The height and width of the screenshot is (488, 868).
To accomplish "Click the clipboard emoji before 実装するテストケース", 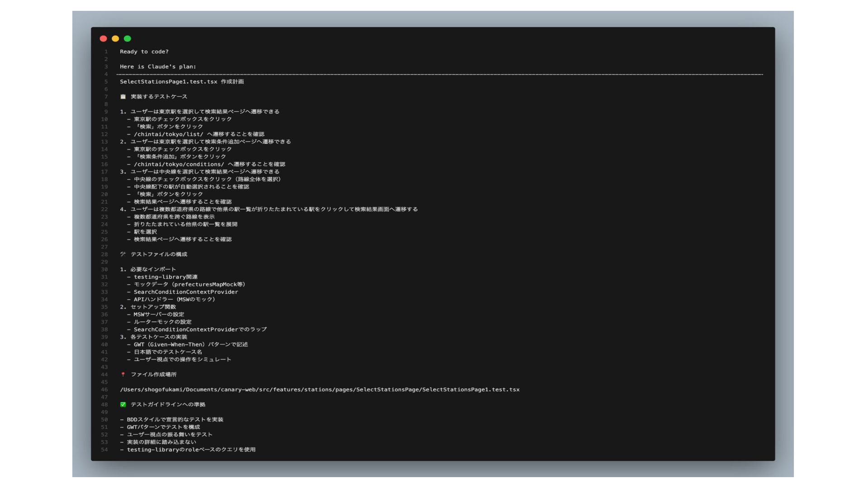I will pyautogui.click(x=123, y=97).
